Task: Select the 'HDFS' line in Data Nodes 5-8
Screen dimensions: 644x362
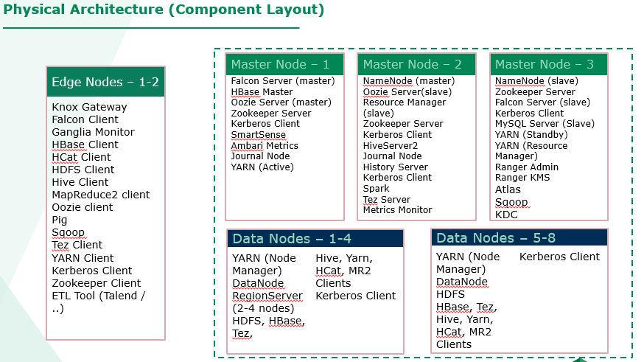Action: pyautogui.click(x=450, y=294)
